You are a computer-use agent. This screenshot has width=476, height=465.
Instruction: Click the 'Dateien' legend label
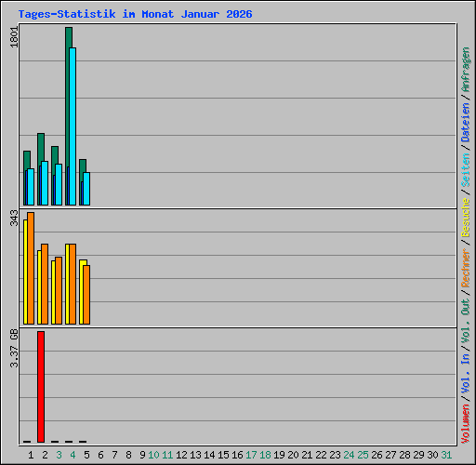tap(466, 123)
